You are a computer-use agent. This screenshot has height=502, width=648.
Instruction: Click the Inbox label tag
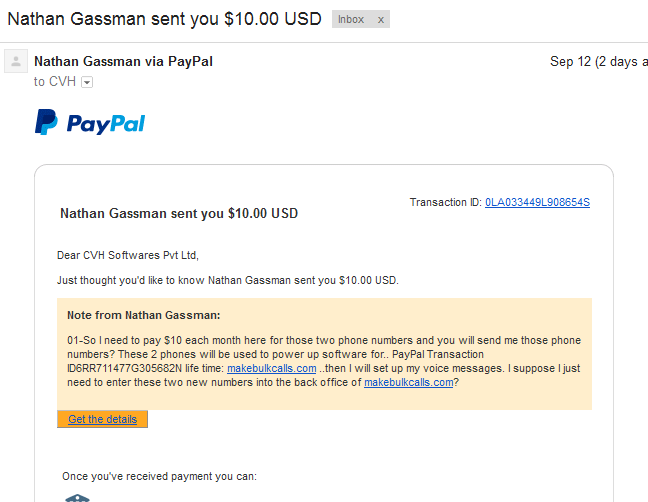pyautogui.click(x=351, y=19)
